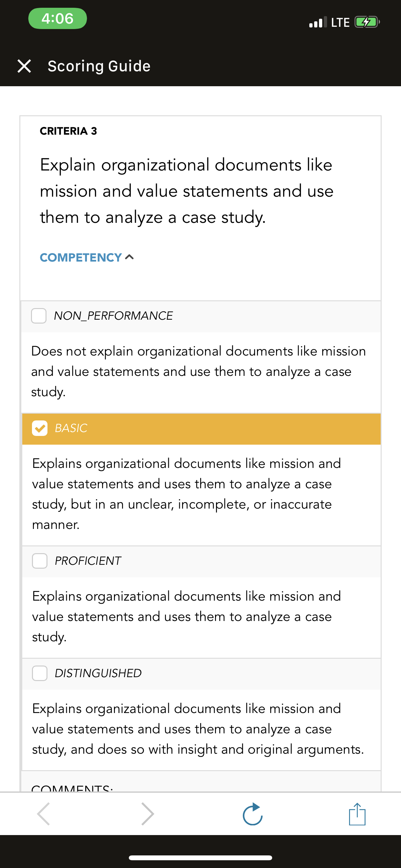Check the DISTINGUISHED checkbox
The height and width of the screenshot is (868, 401).
40,673
